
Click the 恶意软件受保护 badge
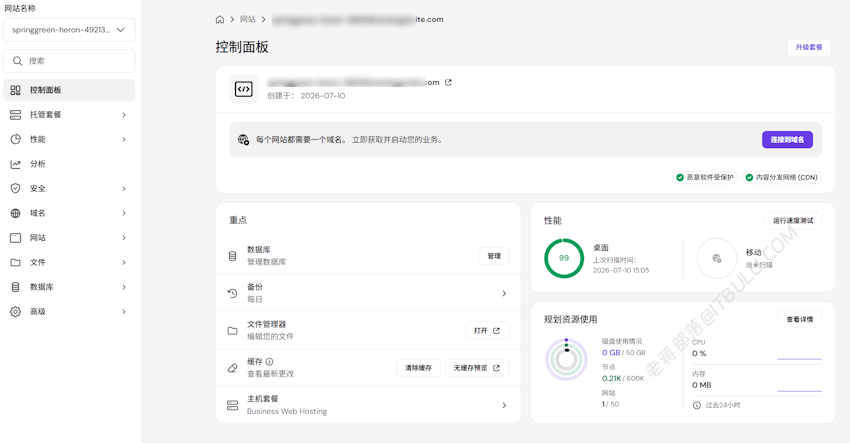click(x=705, y=177)
